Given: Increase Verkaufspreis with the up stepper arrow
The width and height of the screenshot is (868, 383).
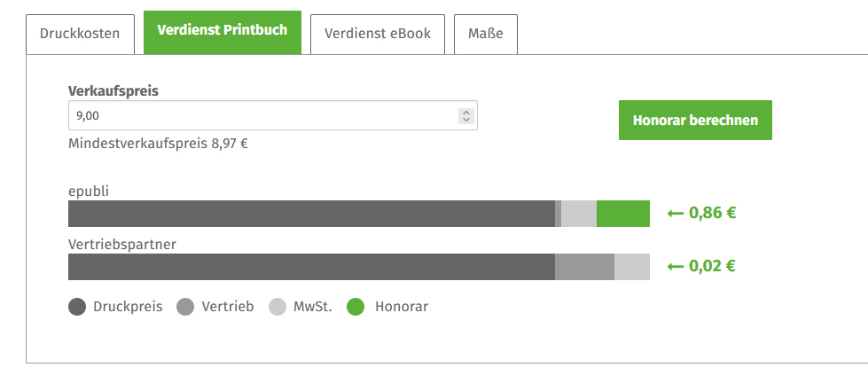Looking at the screenshot, I should pyautogui.click(x=466, y=112).
